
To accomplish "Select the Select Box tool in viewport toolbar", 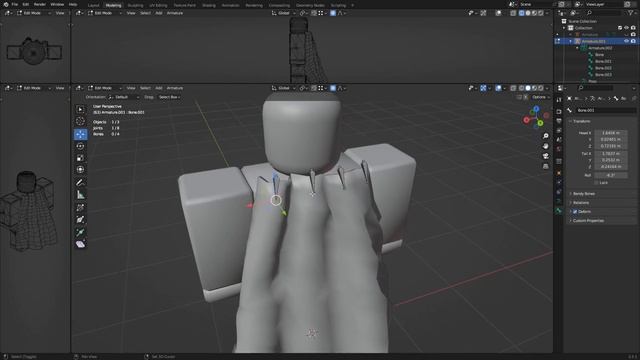I will click(80, 109).
